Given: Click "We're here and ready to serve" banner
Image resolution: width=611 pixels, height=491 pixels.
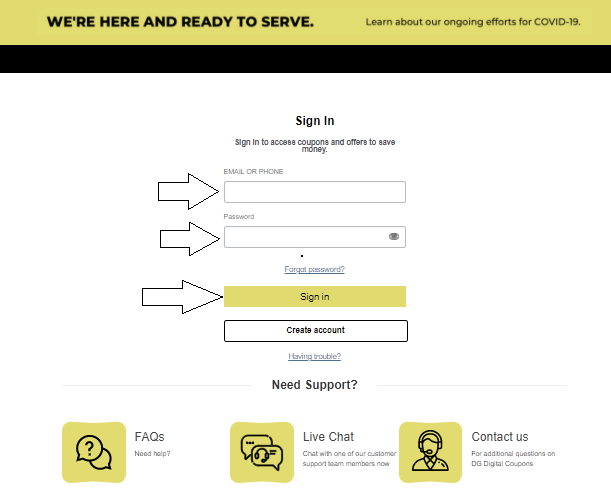Looking at the screenshot, I should pos(180,22).
